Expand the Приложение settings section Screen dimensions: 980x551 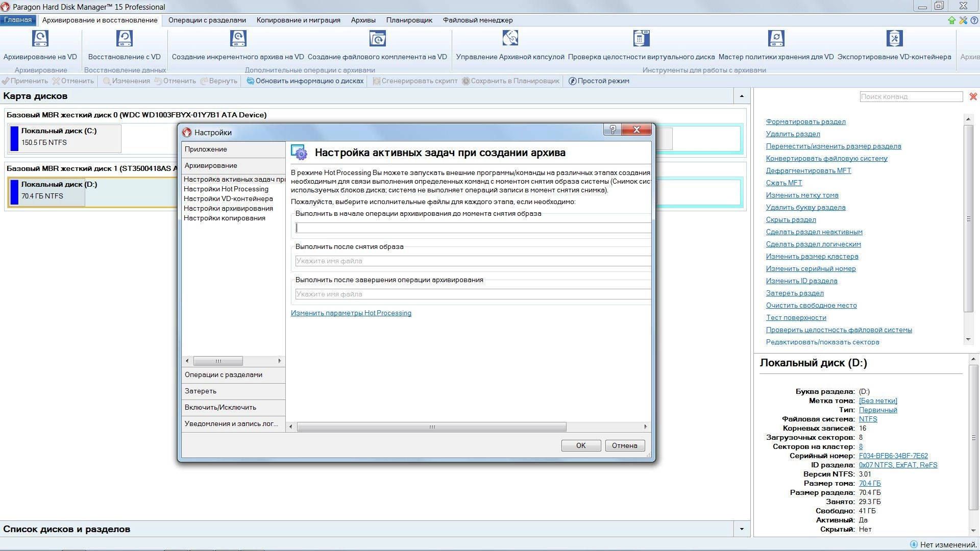[x=233, y=149]
